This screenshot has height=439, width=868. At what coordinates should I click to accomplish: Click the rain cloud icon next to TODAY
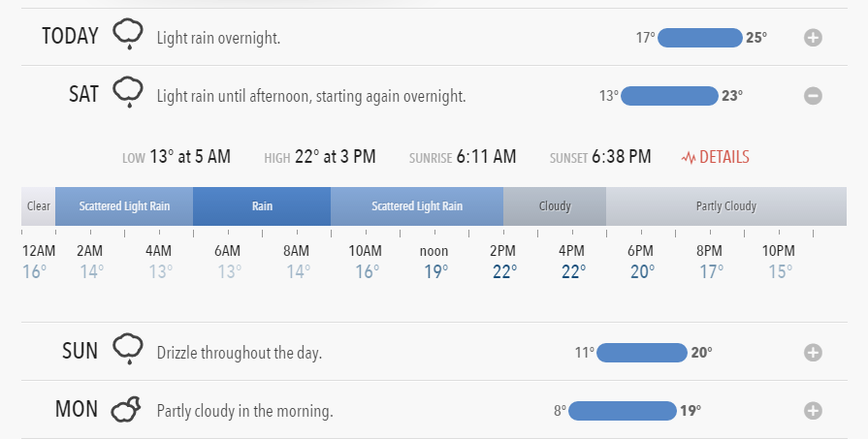tap(128, 34)
